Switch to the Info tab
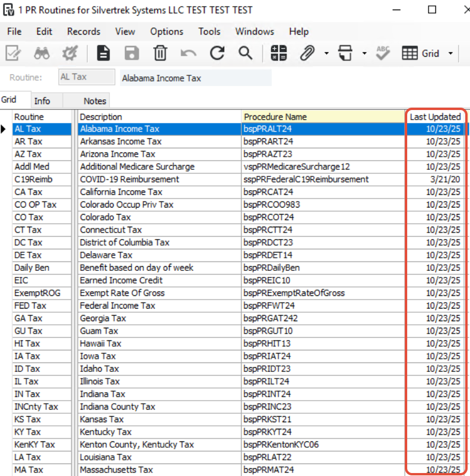The height and width of the screenshot is (476, 470). pos(47,101)
